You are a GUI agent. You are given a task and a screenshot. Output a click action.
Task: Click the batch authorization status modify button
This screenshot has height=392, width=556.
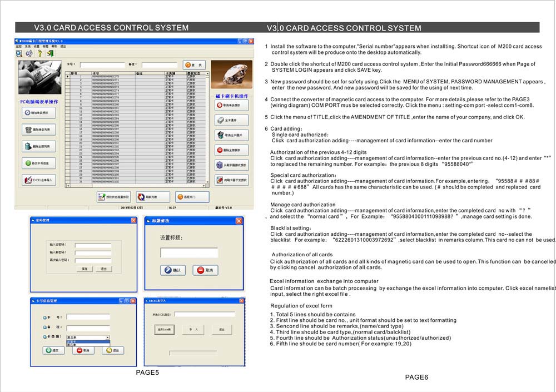pos(113,197)
